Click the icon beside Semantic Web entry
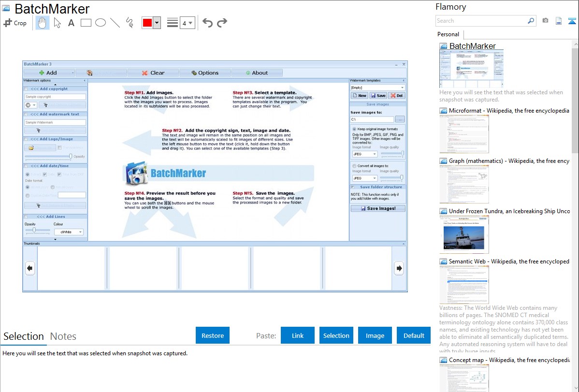The height and width of the screenshot is (392, 579). [443, 261]
